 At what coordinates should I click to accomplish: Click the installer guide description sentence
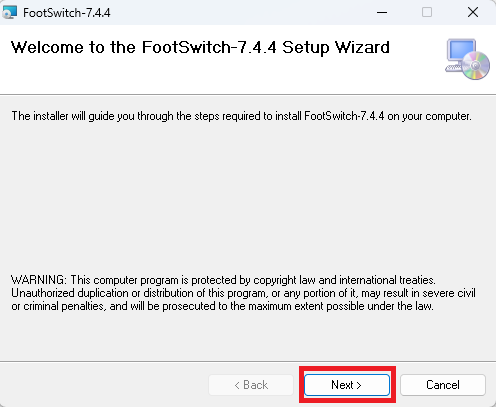tap(242, 116)
